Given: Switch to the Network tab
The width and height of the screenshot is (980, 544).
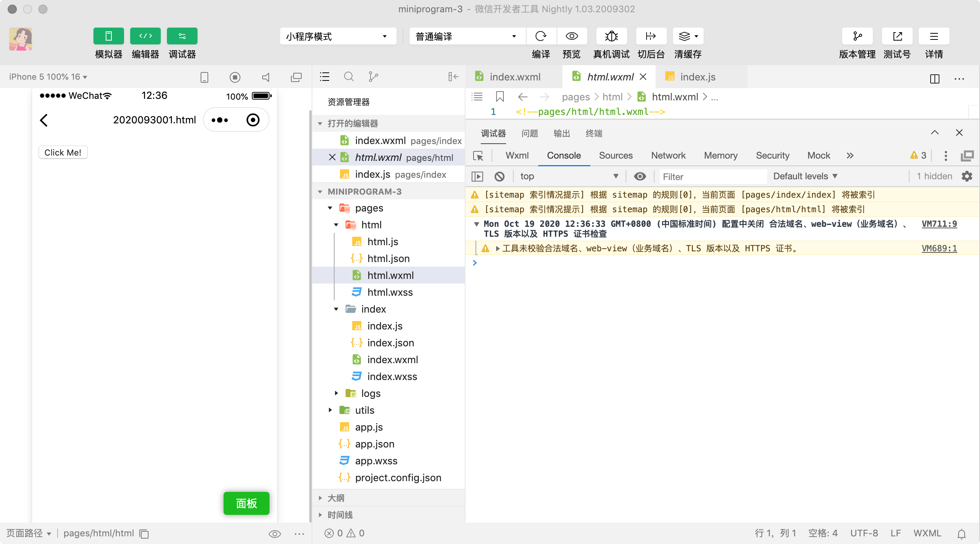Looking at the screenshot, I should [668, 156].
